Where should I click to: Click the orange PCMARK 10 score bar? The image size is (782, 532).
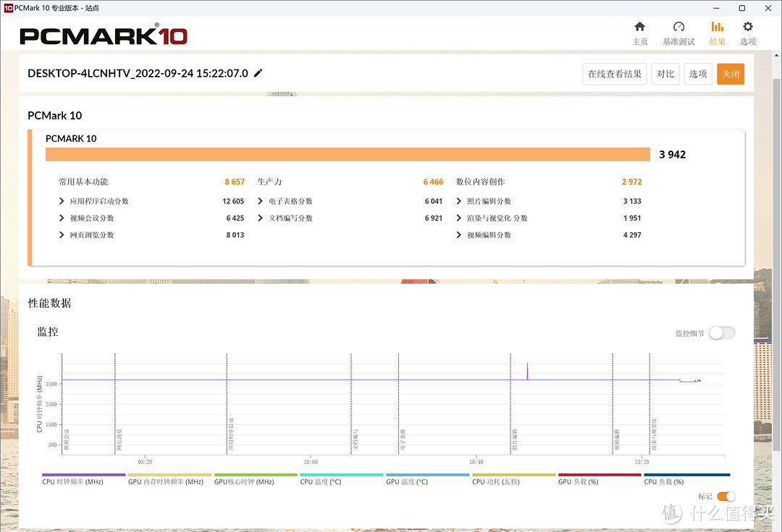pyautogui.click(x=348, y=154)
